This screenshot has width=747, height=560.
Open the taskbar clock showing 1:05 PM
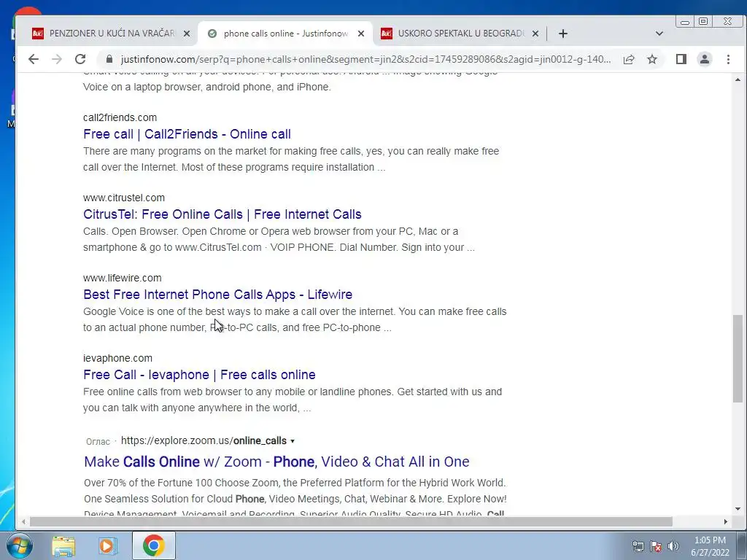710,546
